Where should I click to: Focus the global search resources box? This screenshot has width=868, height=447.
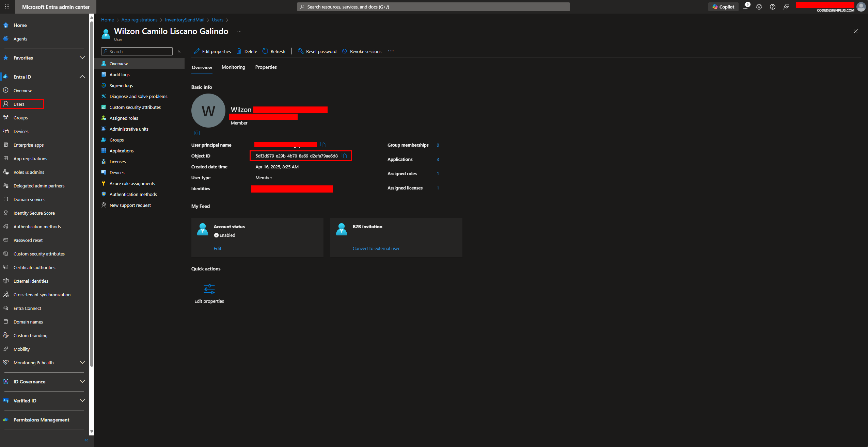coord(433,7)
